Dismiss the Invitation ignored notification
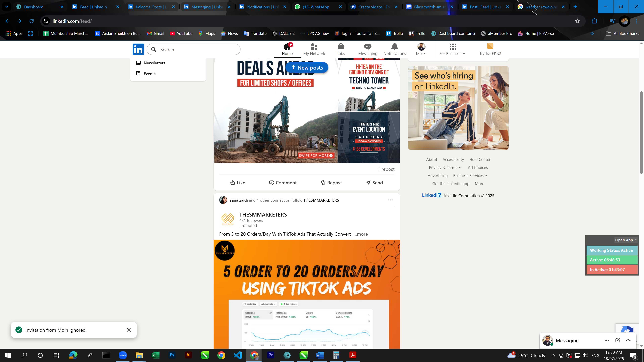 (129, 330)
